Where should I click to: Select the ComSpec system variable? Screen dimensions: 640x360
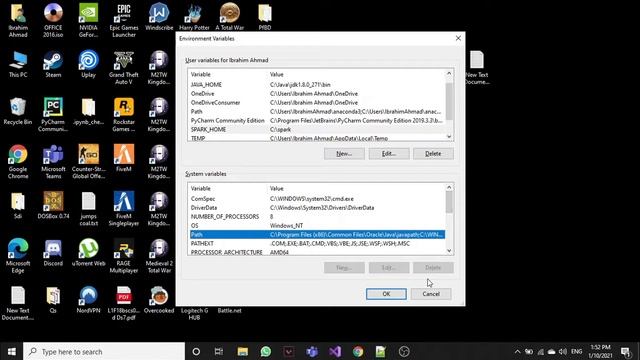317,199
